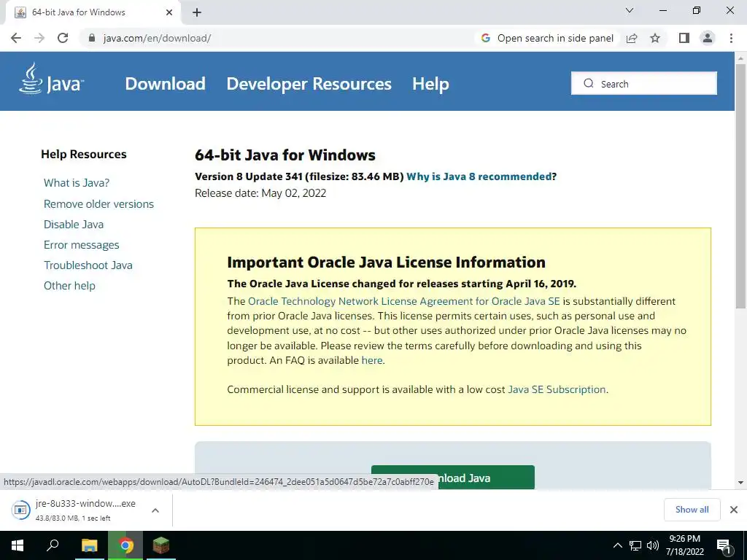Click the 64-bit Java for Windows heading
The image size is (747, 560).
point(285,155)
